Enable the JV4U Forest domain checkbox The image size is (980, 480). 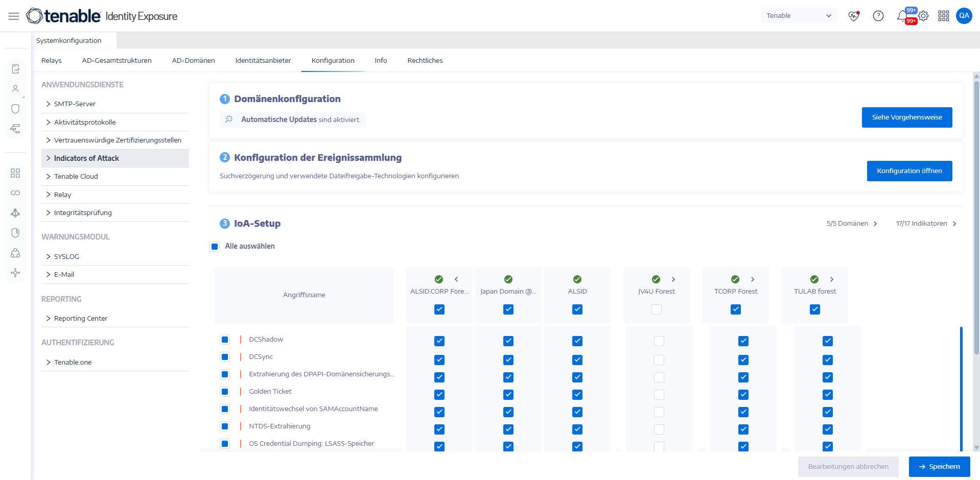click(657, 309)
